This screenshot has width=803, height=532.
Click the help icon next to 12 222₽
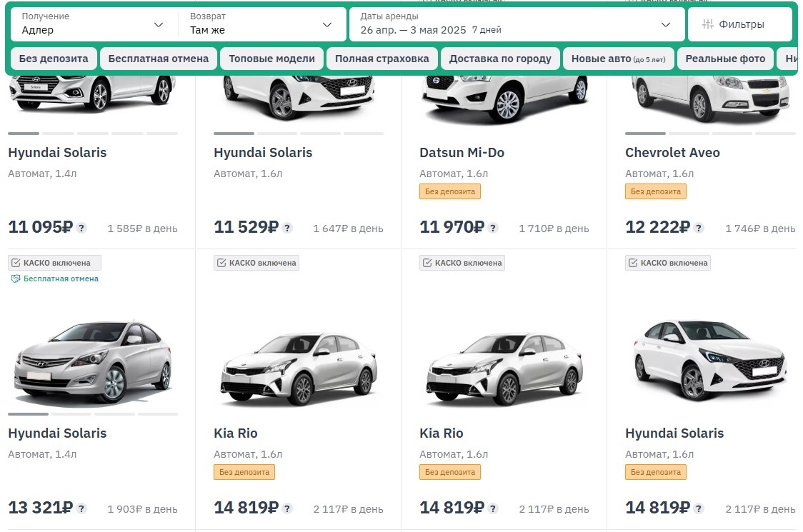(x=699, y=229)
